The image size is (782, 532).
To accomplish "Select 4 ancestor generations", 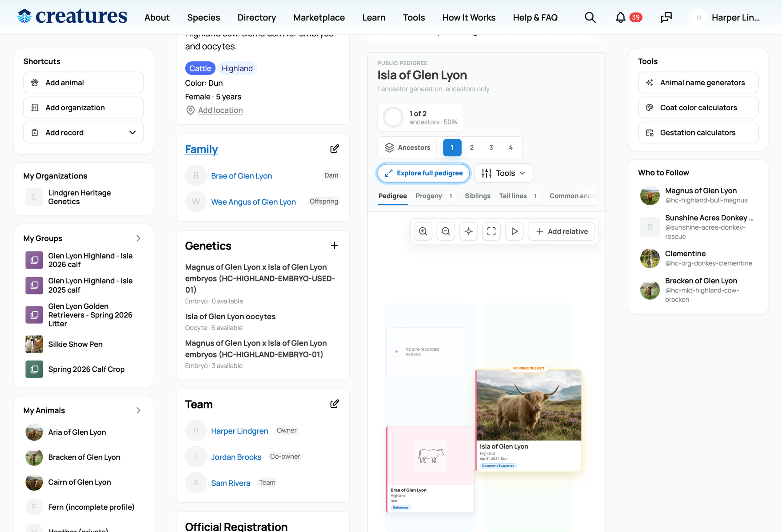I will [x=511, y=148].
